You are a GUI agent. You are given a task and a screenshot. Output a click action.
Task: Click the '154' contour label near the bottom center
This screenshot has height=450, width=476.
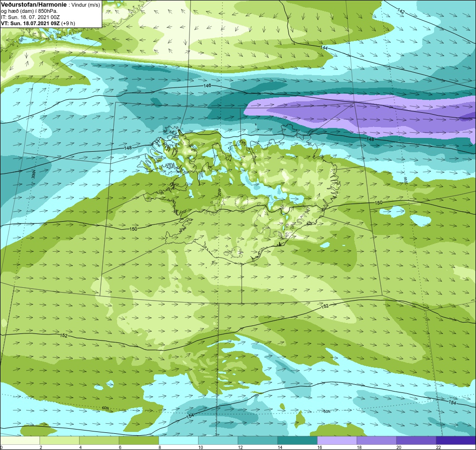190,416
